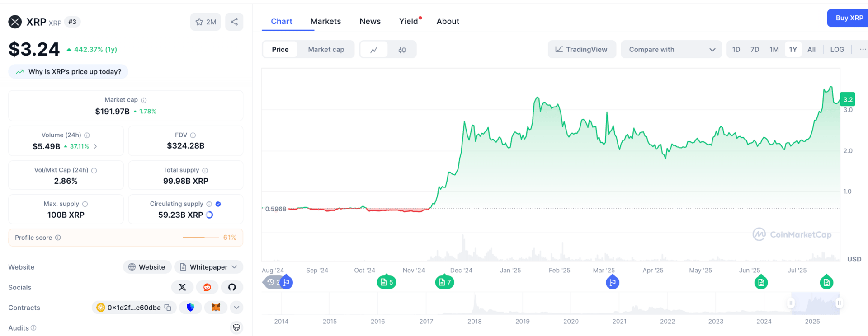
Task: Open the share icon button
Action: point(234,22)
